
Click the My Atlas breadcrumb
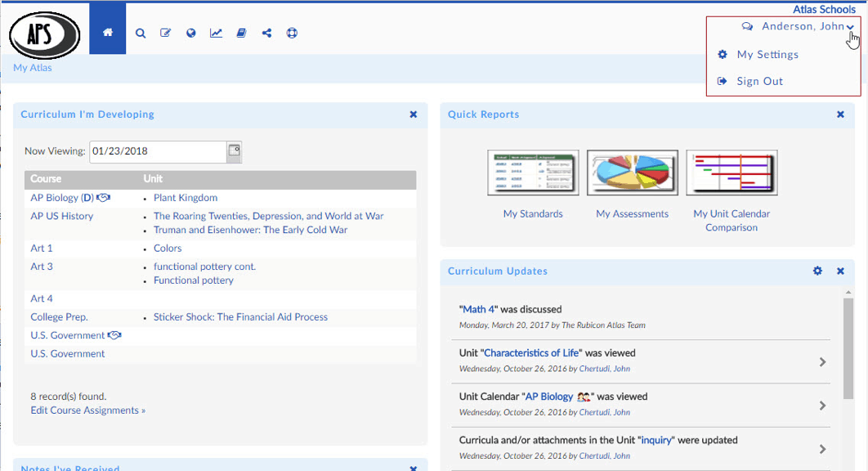(x=33, y=68)
